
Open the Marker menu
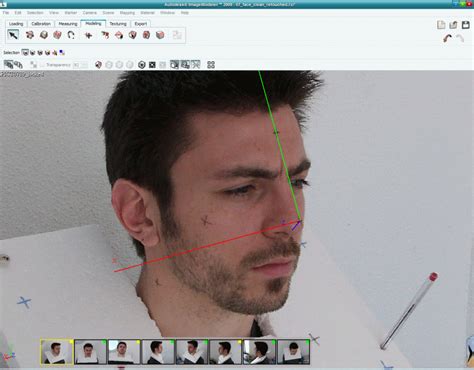(x=71, y=13)
